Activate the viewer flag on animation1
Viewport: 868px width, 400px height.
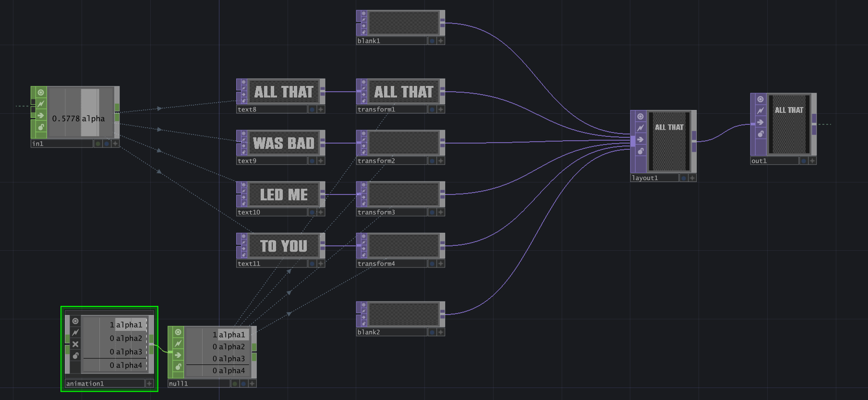tap(75, 321)
